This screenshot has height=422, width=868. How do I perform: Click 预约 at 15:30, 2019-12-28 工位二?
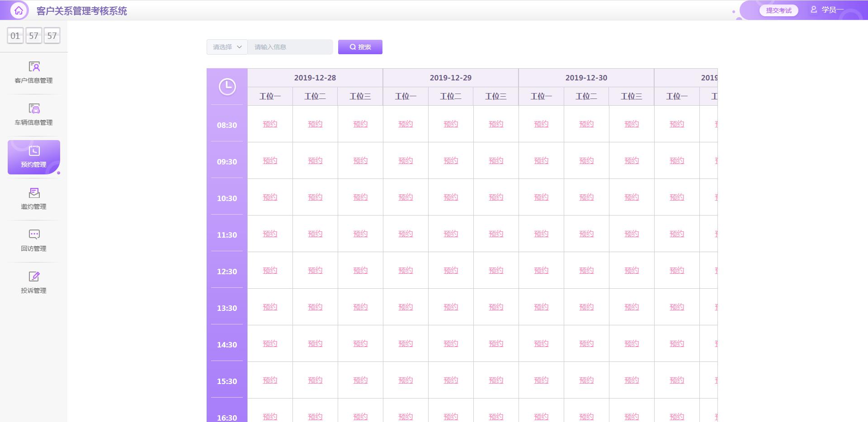315,380
